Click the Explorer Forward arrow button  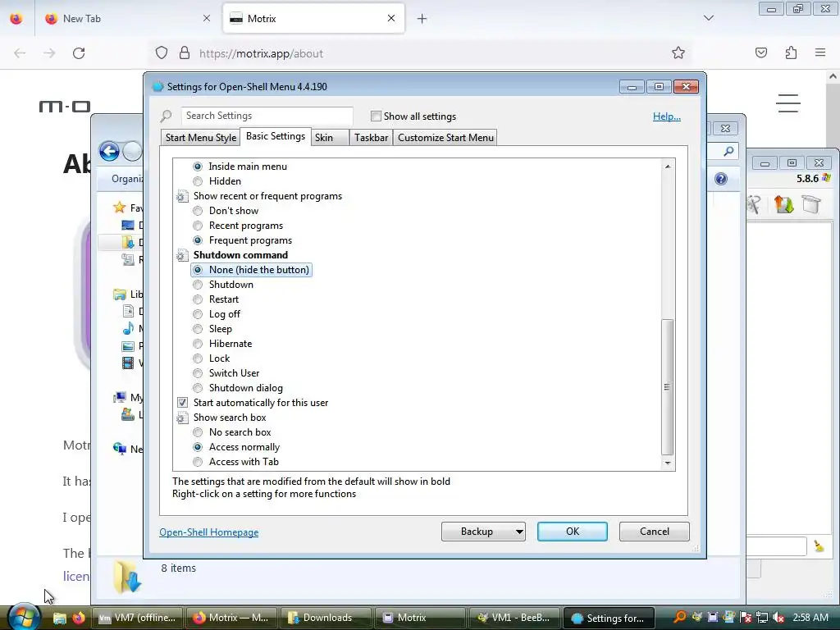pos(132,152)
